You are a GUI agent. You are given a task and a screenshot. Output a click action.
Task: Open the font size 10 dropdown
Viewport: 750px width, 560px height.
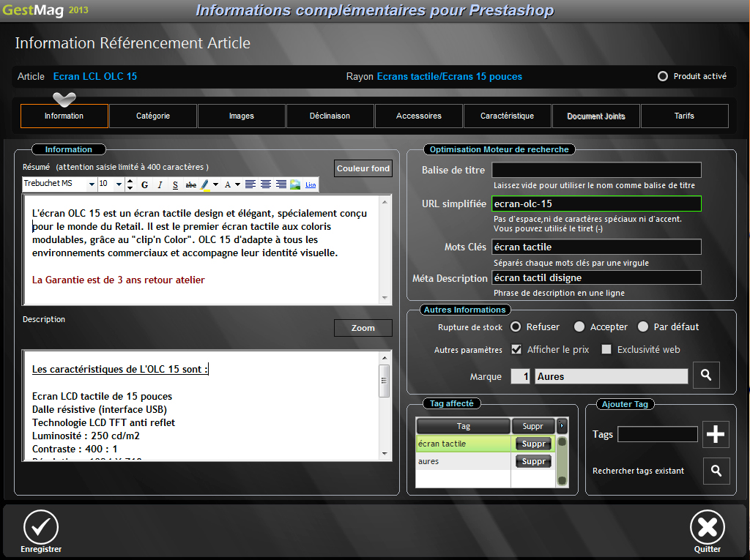point(119,184)
